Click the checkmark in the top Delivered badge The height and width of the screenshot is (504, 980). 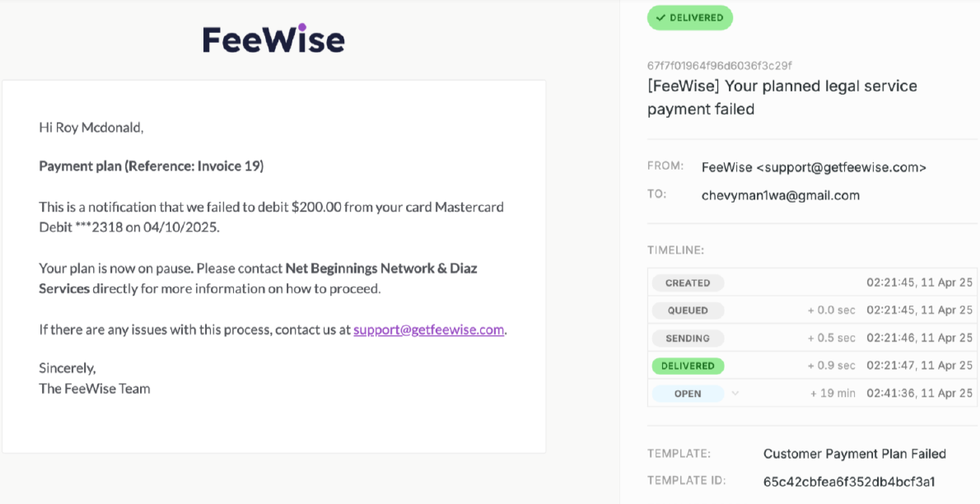660,17
